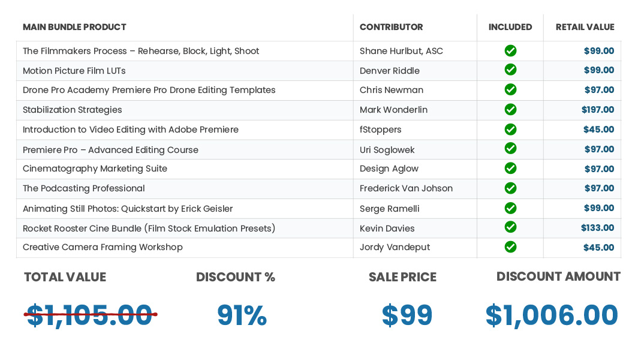Click The Filmmakers Process product name
The image size is (644, 349).
pos(141,51)
